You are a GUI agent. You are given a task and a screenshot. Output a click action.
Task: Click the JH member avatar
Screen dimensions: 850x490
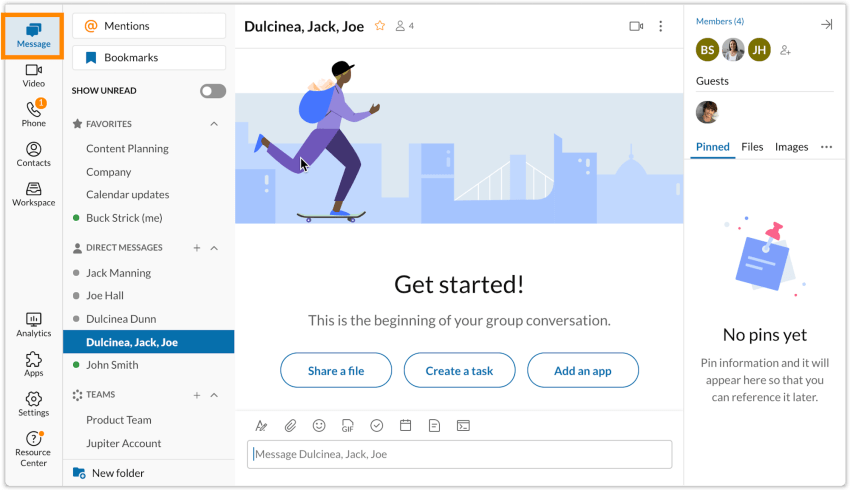(x=759, y=50)
